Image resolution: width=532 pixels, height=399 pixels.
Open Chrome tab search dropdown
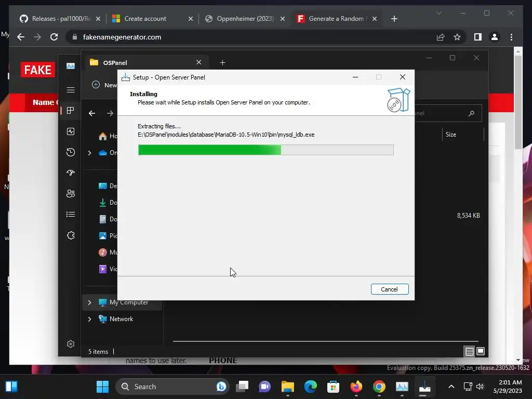point(438,13)
